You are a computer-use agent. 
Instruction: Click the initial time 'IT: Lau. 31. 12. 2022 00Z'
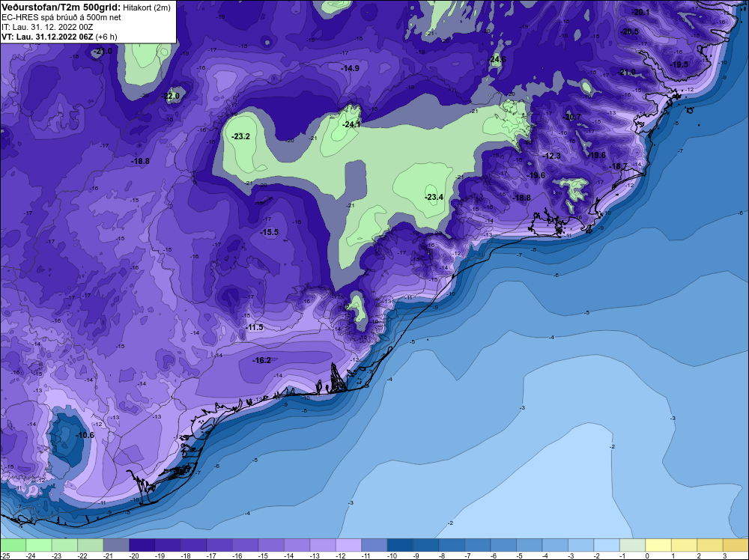click(47, 27)
